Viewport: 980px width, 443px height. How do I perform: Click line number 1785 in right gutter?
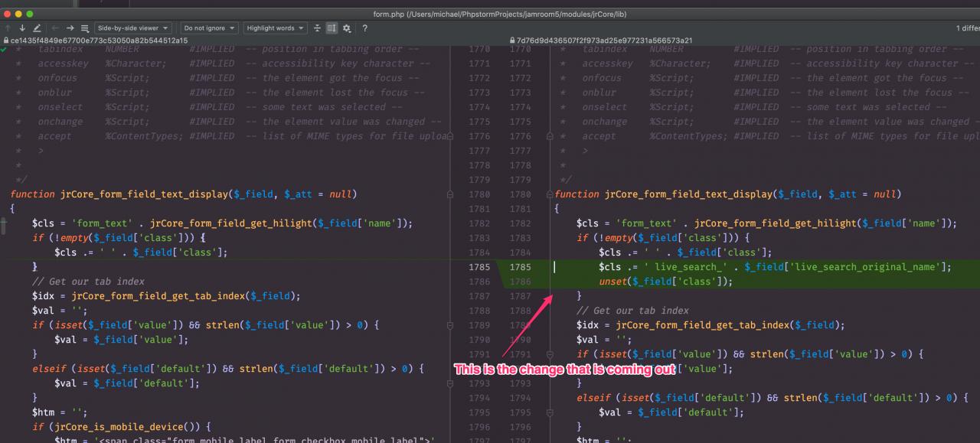(x=520, y=267)
